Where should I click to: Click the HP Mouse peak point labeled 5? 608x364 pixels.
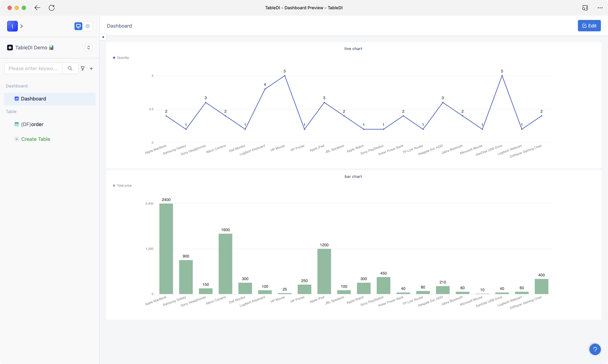point(285,76)
